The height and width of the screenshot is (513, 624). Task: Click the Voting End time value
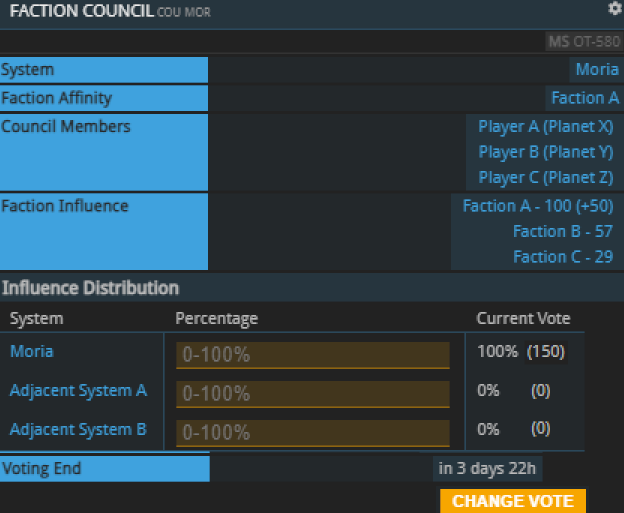(488, 468)
